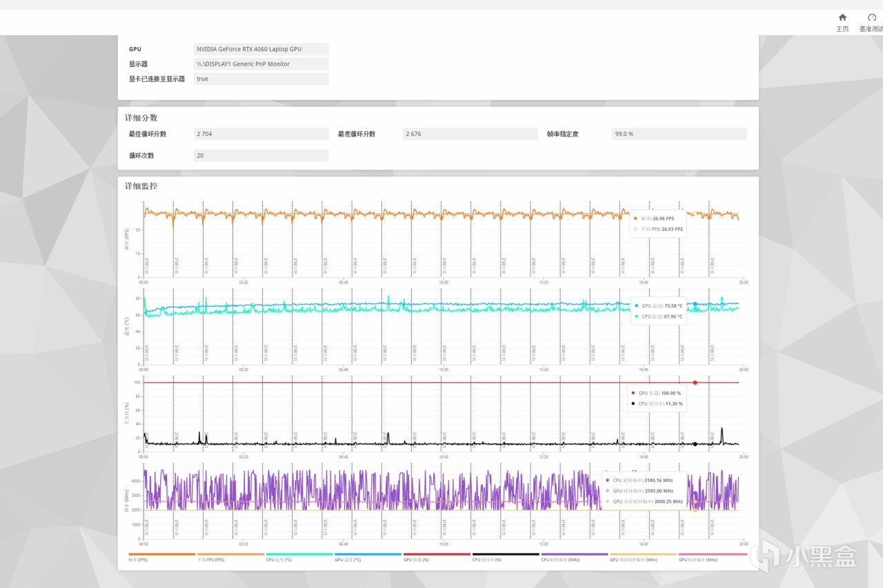Select the NVIDIA GeForce RTX 4060 GPU field
The image size is (883, 588).
coord(261,50)
